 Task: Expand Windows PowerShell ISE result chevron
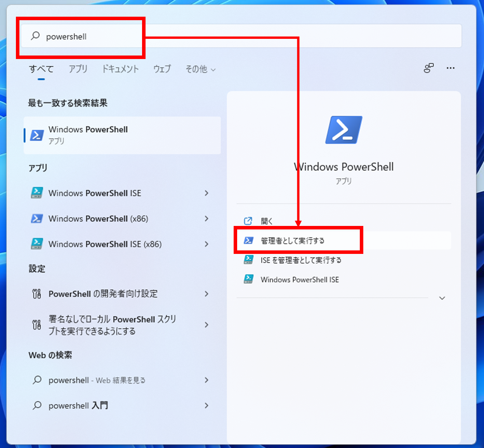click(206, 193)
